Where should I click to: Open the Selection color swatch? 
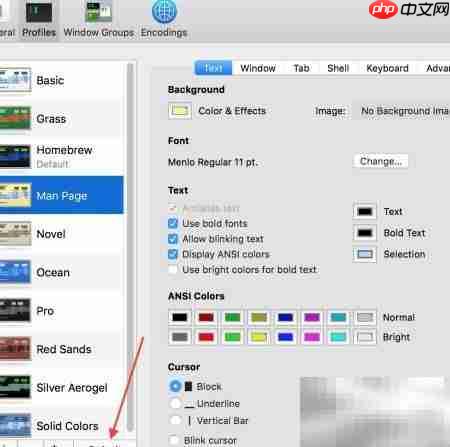pos(365,254)
